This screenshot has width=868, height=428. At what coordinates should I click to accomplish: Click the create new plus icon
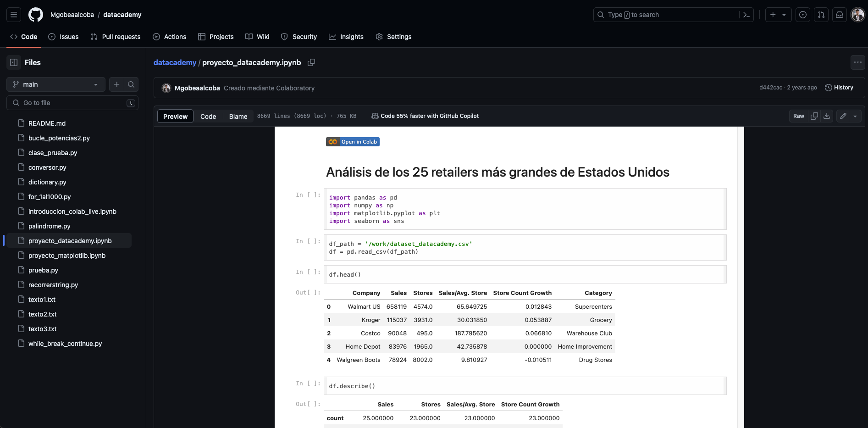point(773,15)
